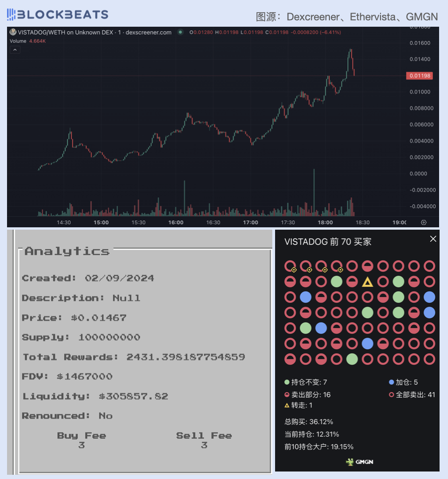Close the VISTADOG top buyers panel
The width and height of the screenshot is (448, 479).
[433, 239]
